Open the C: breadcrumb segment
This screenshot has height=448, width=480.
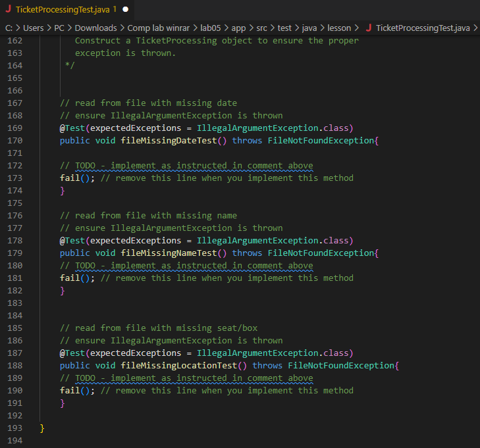[x=9, y=28]
